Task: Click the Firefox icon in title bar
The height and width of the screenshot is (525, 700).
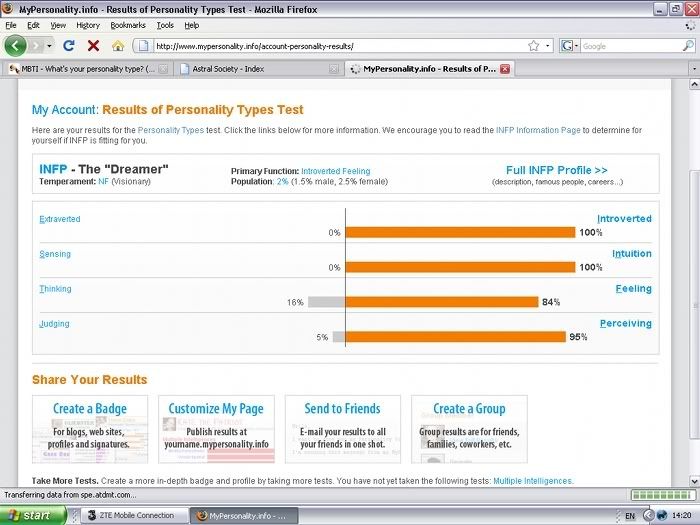Action: pos(8,9)
